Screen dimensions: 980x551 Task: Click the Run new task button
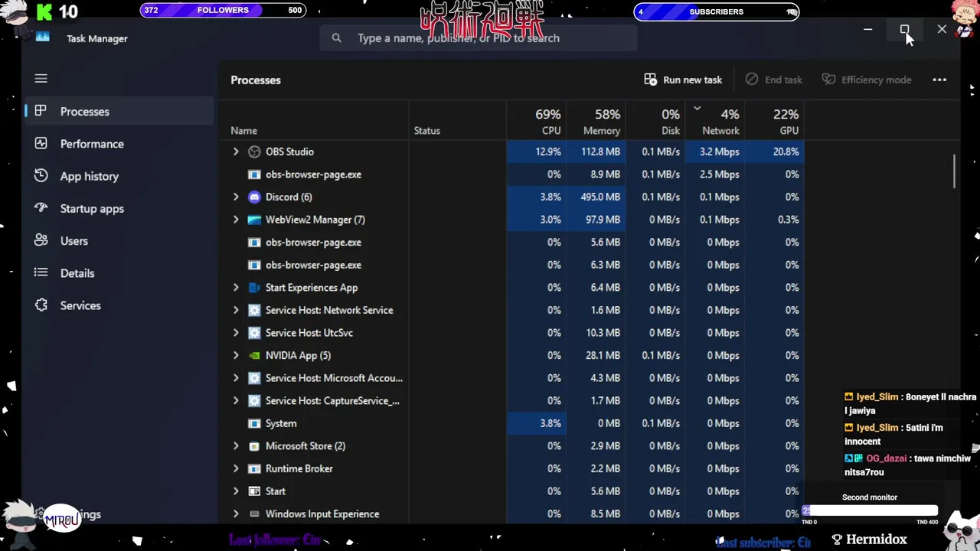pos(683,80)
